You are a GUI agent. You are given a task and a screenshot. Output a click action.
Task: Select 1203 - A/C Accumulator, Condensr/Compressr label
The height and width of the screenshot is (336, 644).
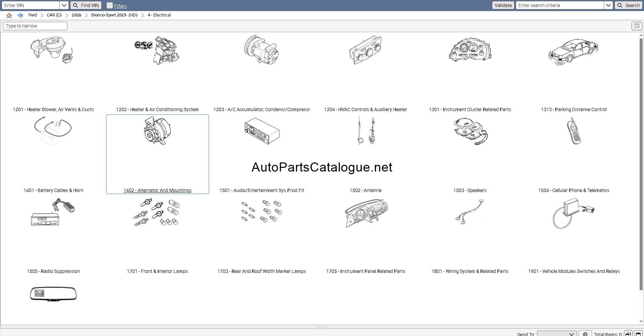pyautogui.click(x=262, y=109)
